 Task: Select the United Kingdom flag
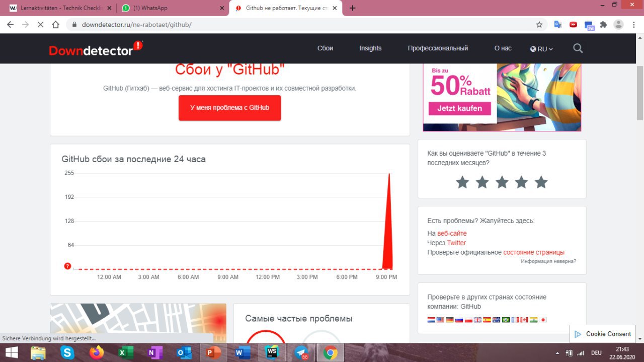click(x=477, y=320)
